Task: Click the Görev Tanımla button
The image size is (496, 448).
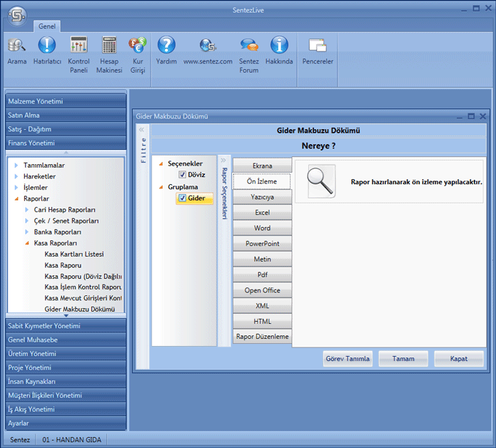Action: (348, 359)
